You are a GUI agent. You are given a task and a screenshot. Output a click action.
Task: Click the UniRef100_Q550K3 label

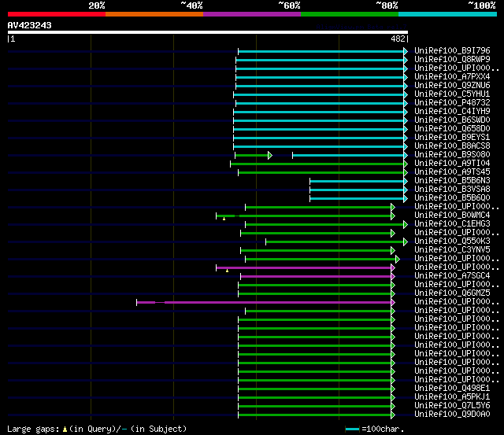point(452,241)
